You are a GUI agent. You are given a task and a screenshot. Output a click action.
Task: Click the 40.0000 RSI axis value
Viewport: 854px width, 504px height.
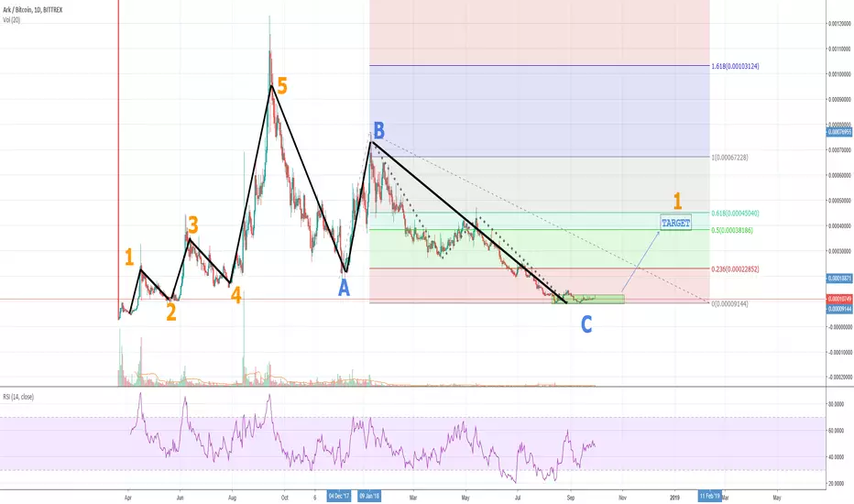[836, 457]
